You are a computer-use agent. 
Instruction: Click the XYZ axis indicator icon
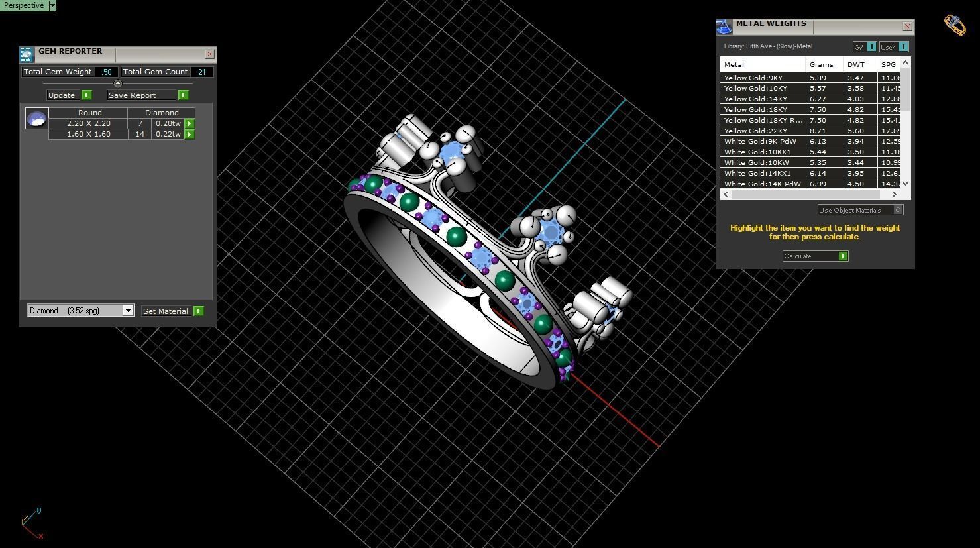(x=32, y=523)
